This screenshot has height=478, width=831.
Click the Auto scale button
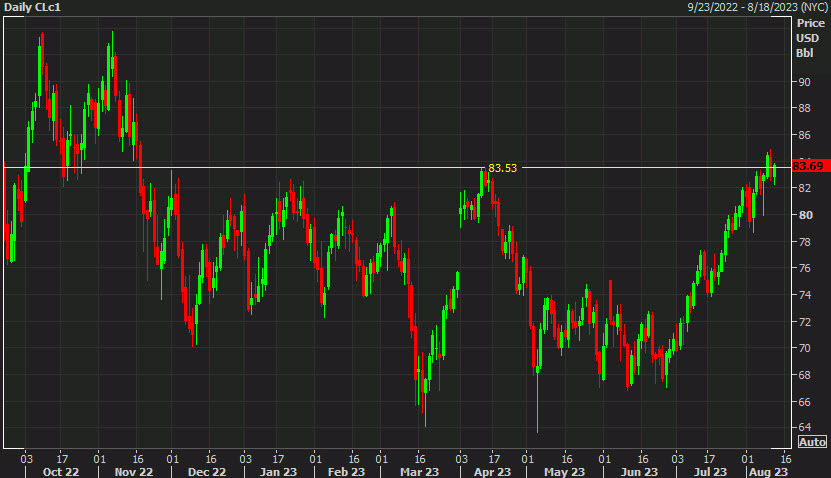click(x=812, y=442)
